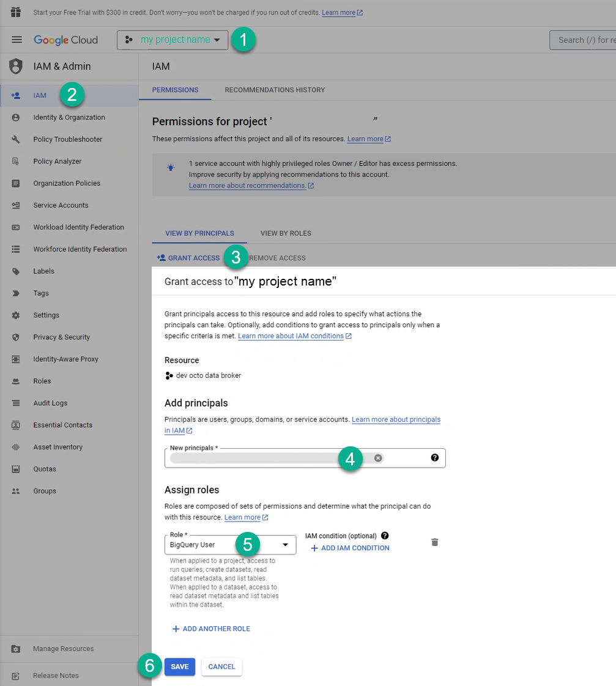This screenshot has height=686, width=616.
Task: Open Identity & Organization in the sidebar
Action: point(69,117)
